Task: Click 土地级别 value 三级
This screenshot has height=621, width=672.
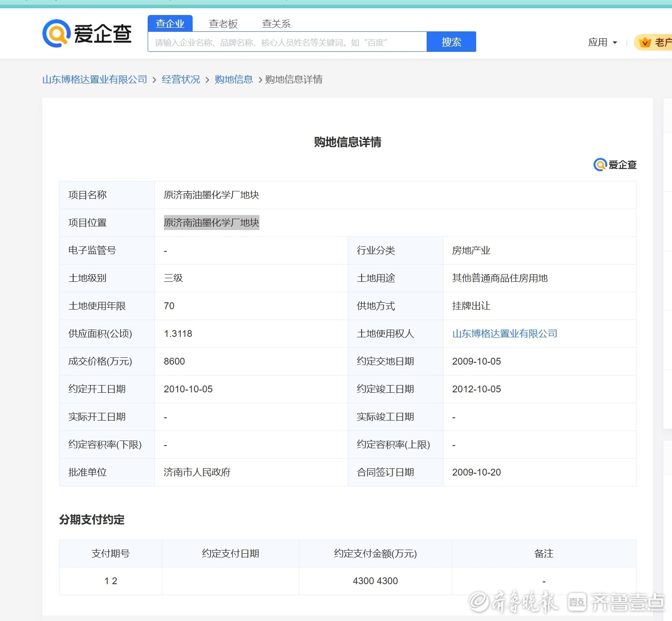Action: coord(173,278)
